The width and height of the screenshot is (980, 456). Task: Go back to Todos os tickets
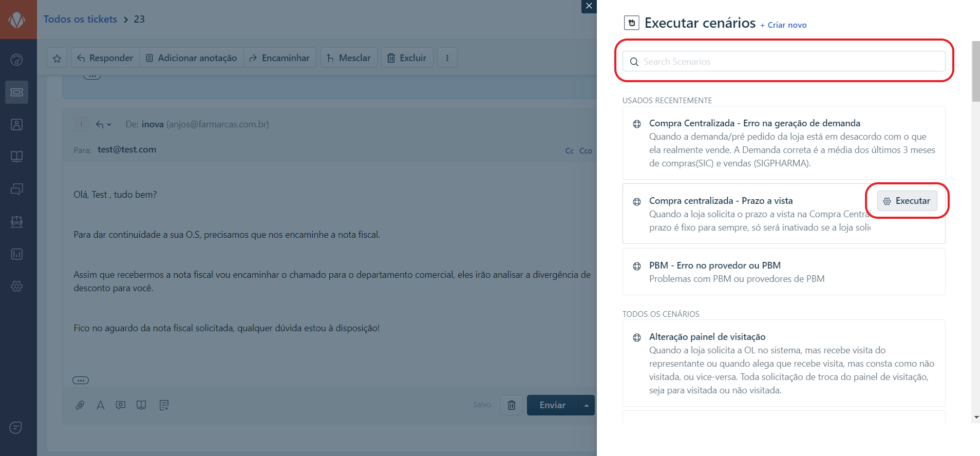click(x=80, y=19)
